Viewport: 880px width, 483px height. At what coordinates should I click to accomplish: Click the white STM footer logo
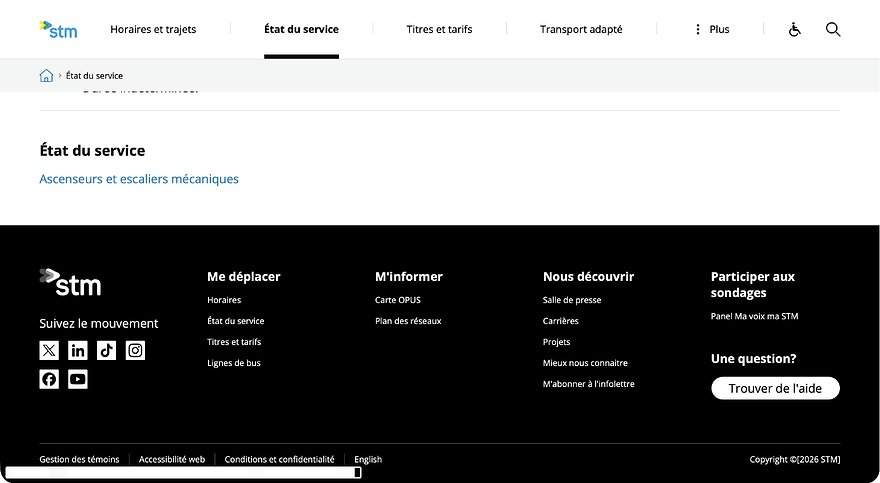(70, 282)
